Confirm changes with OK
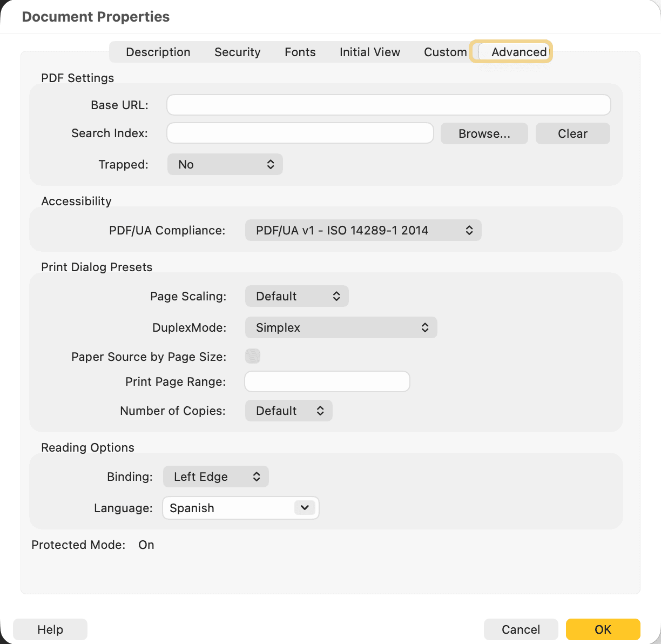Image resolution: width=661 pixels, height=644 pixels. point(603,629)
